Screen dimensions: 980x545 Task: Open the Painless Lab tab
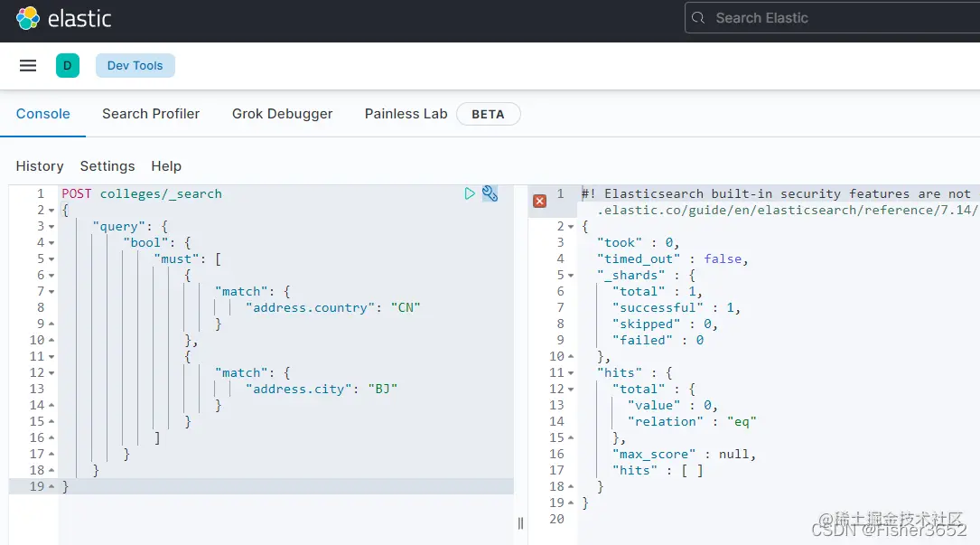coord(406,114)
